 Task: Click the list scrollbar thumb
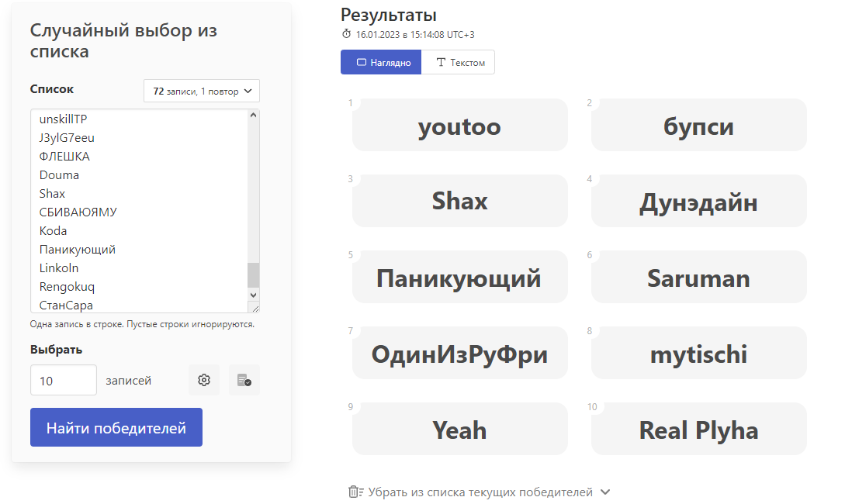click(x=253, y=274)
